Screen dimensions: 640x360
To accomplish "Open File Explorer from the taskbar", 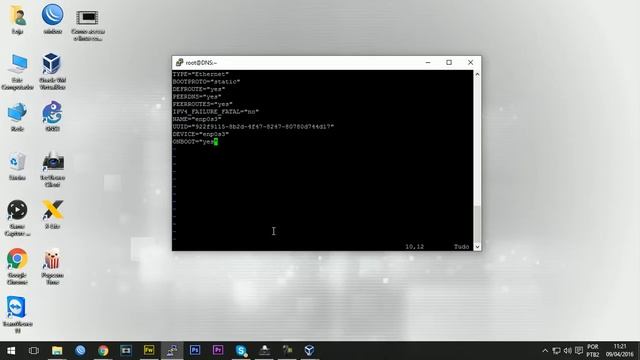I will (x=57, y=350).
